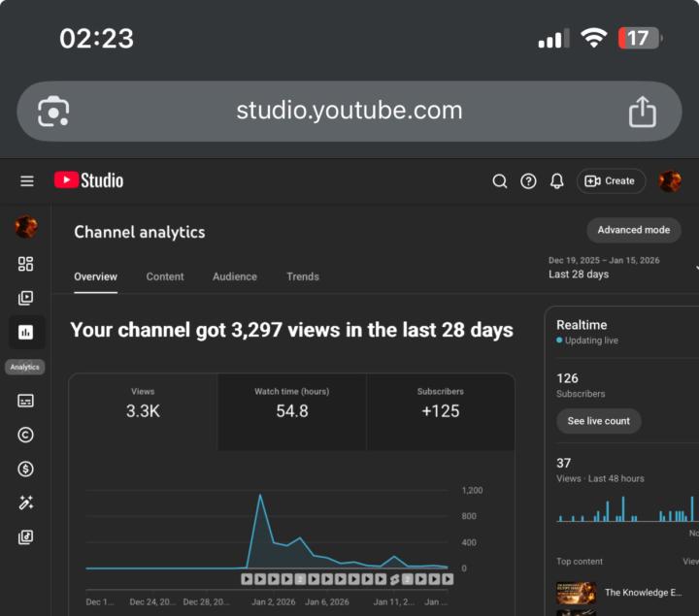Tap the browser share icon

click(643, 112)
